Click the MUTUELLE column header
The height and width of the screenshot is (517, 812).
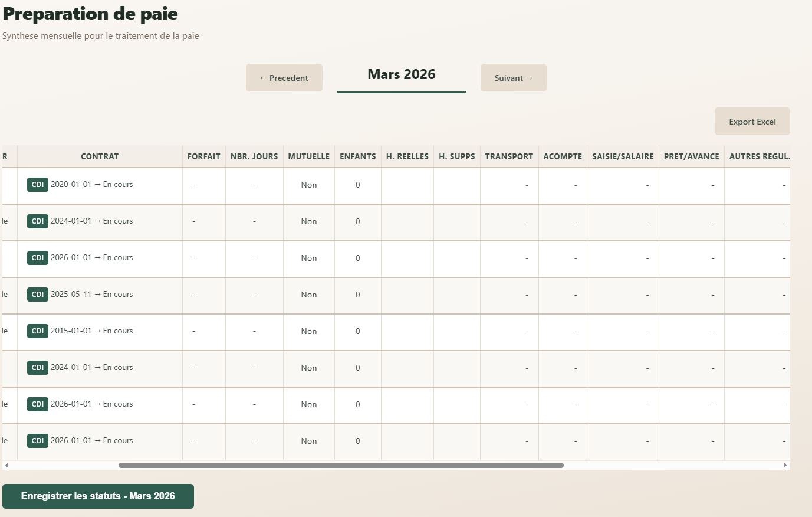point(308,156)
